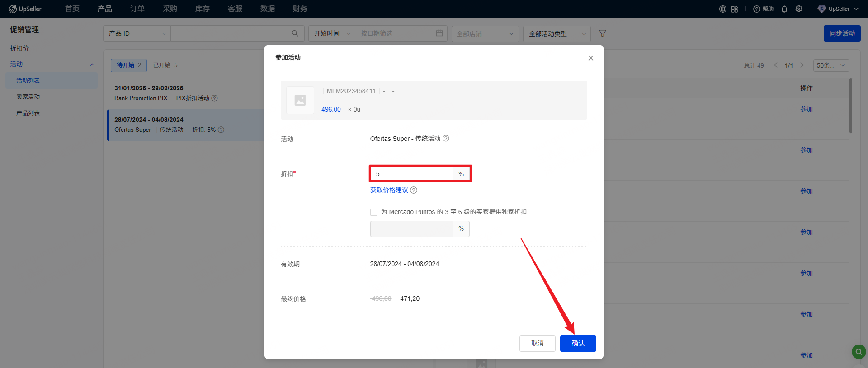Open the 订单 top menu
Image resolution: width=868 pixels, height=368 pixels.
pyautogui.click(x=137, y=9)
